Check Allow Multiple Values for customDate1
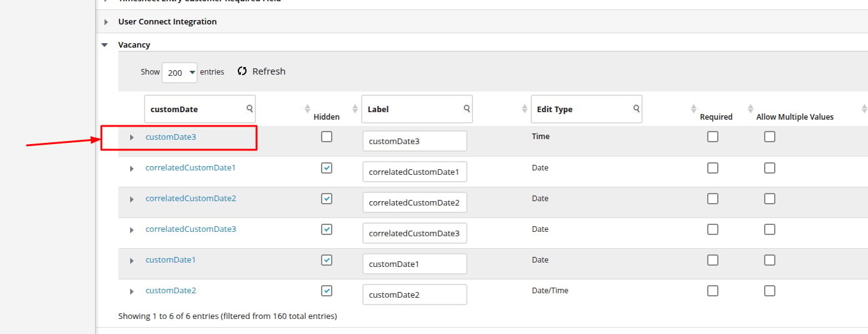Viewport: 868px width, 334px height. pos(770,260)
